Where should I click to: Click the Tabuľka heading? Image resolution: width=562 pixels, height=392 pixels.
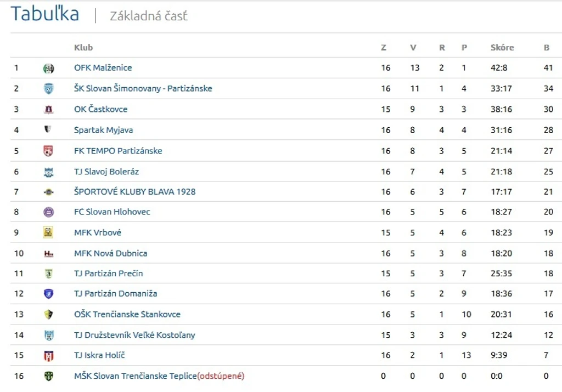(45, 14)
